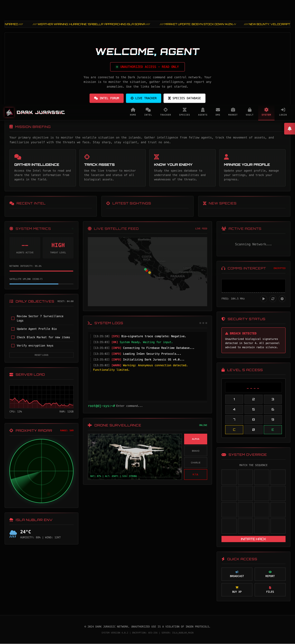Click the 'FREQ: 104.5 MHz' readout
Viewport: 295px width, 644px height.
click(233, 298)
